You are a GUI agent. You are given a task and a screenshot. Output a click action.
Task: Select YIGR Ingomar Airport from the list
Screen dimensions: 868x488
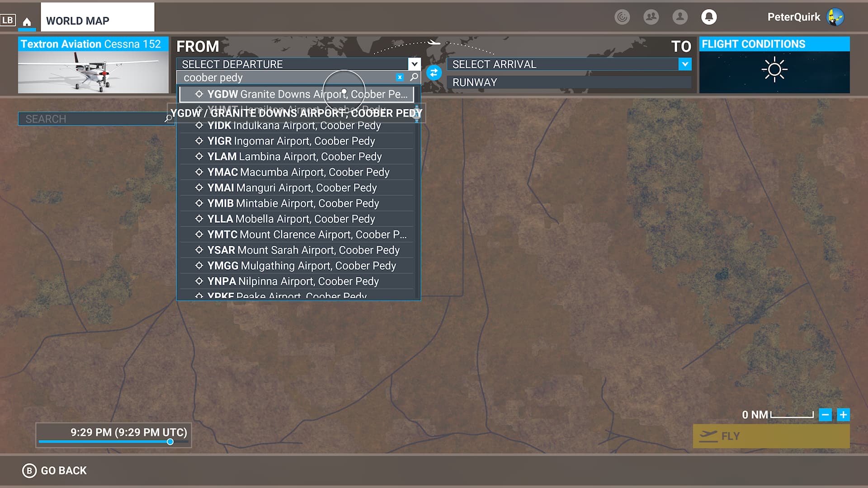[x=291, y=141]
